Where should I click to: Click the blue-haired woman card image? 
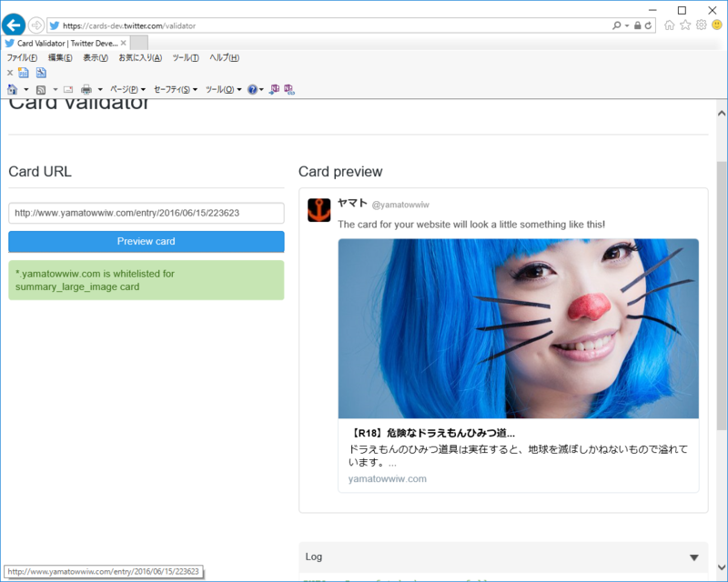click(x=518, y=328)
